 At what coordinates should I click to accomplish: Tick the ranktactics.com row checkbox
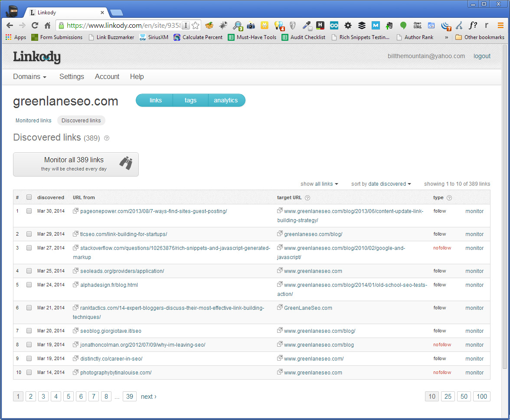(29, 308)
